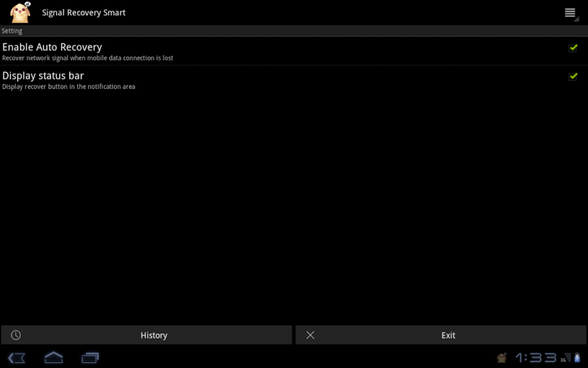588x368 pixels.
Task: Tap the Signal Recovery Smart bunny app icon
Action: (21, 13)
